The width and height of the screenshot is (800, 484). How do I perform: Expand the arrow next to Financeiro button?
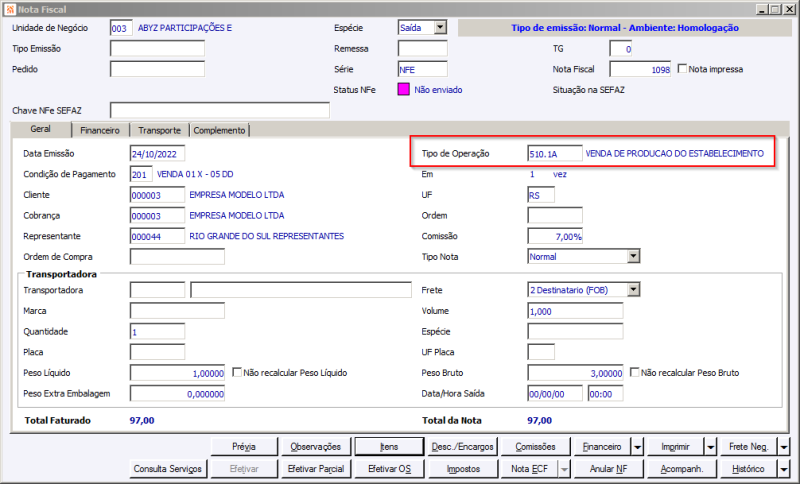click(x=637, y=447)
